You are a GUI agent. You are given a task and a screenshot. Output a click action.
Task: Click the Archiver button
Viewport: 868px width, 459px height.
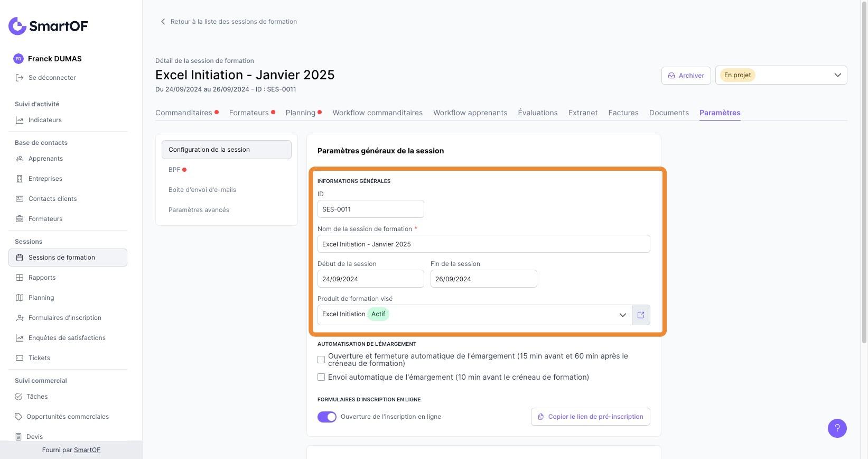pos(686,75)
